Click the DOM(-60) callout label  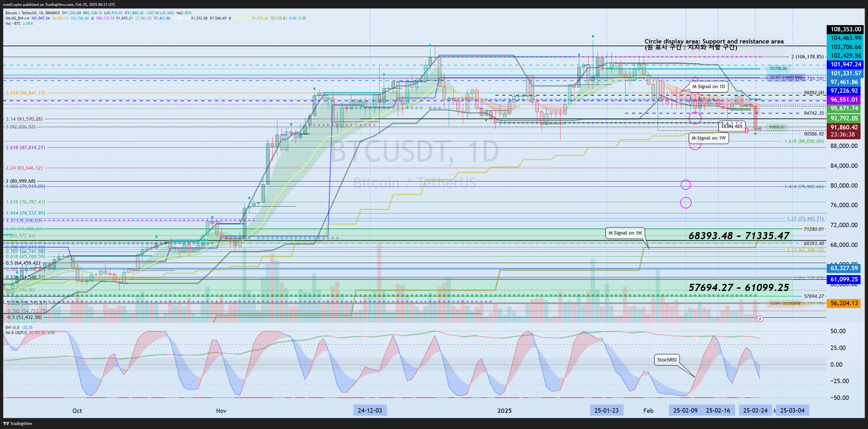click(732, 126)
